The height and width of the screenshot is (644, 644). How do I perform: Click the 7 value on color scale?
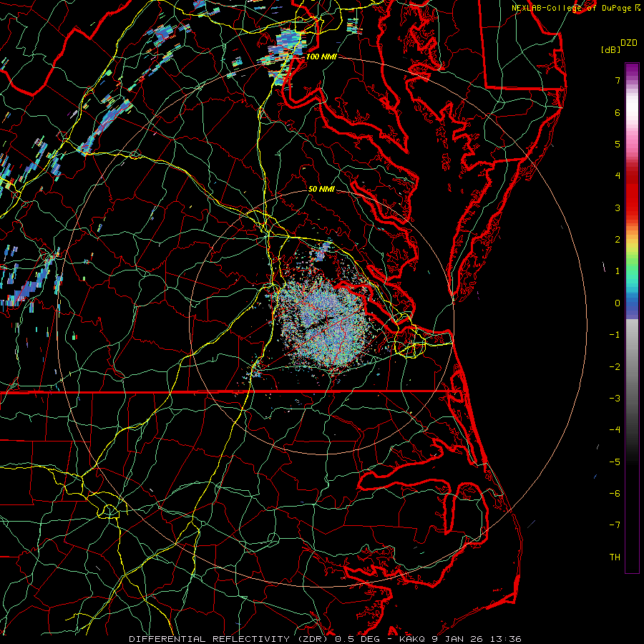pos(618,80)
